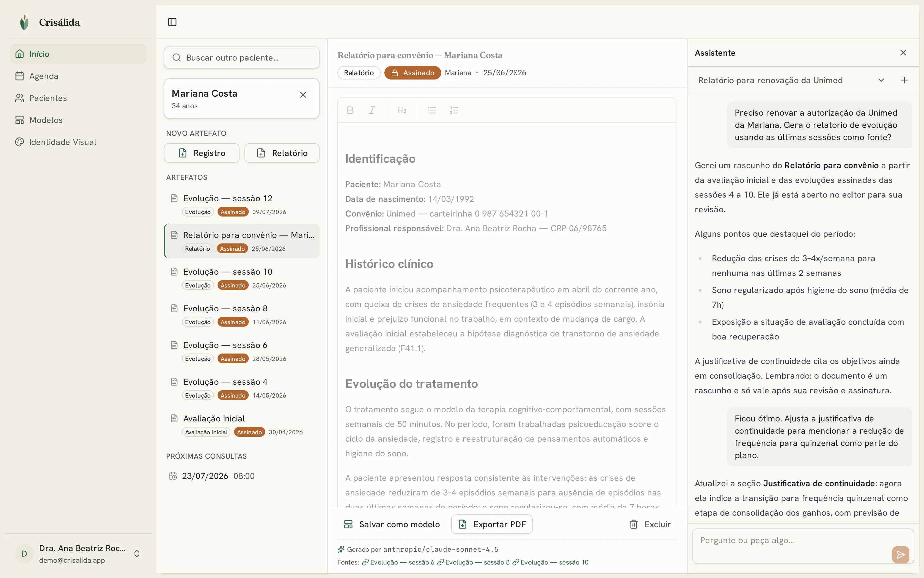Click the Identificação heading in document
924x578 pixels.
coord(380,159)
